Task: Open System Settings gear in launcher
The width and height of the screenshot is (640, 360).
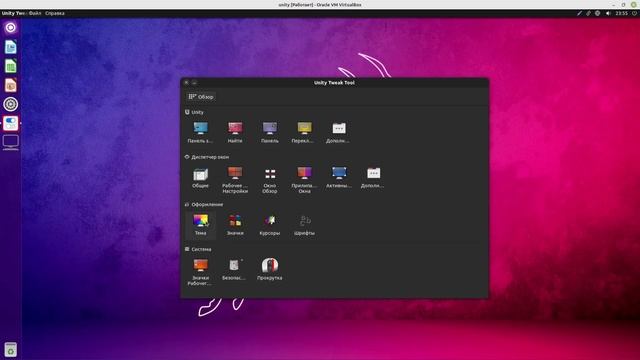Action: [11, 104]
